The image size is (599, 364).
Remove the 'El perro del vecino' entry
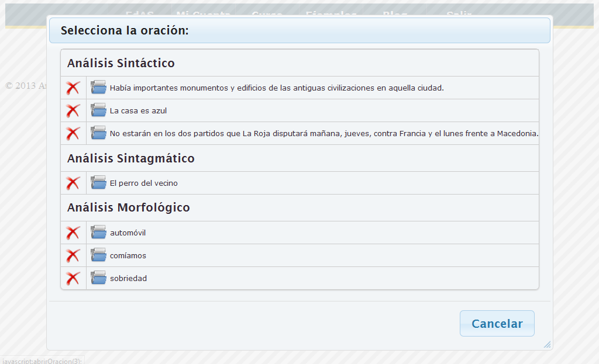(73, 183)
